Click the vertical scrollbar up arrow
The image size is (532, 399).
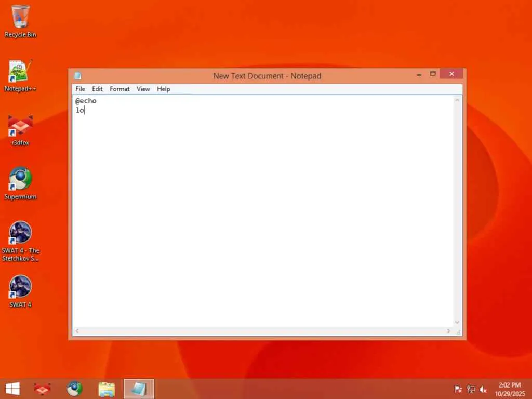(457, 100)
